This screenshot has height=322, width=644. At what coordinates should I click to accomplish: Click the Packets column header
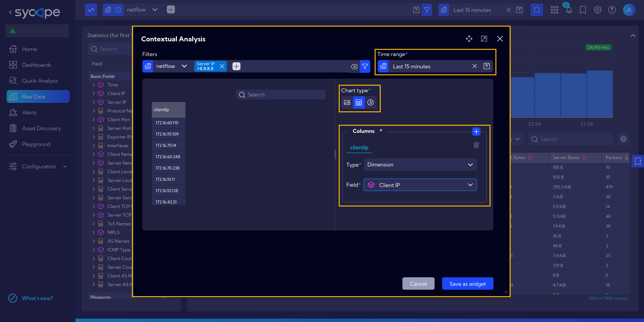tap(616, 157)
